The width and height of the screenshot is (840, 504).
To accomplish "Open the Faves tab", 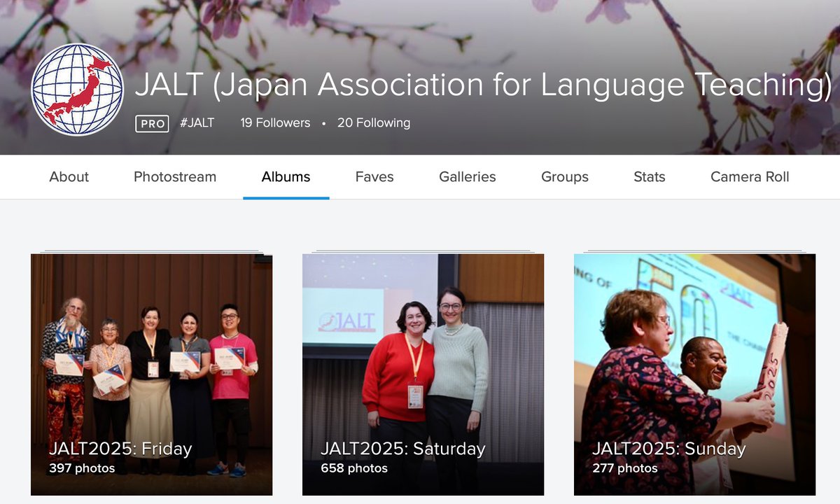I will (x=374, y=177).
